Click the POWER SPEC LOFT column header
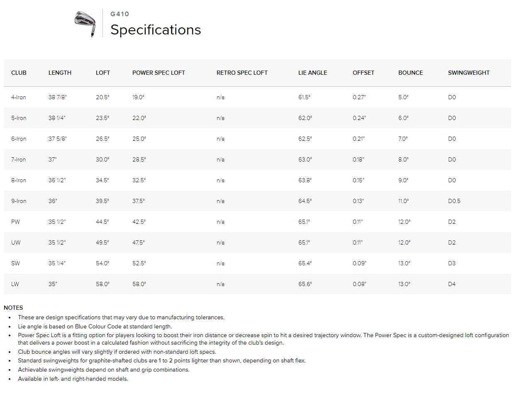Screen dimensions: 532x394 click(159, 73)
